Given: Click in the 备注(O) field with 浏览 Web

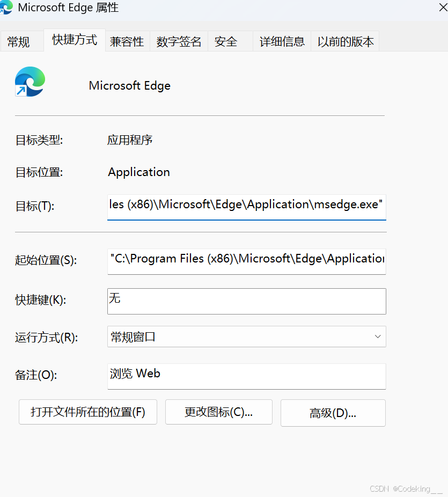Looking at the screenshot, I should click(246, 376).
